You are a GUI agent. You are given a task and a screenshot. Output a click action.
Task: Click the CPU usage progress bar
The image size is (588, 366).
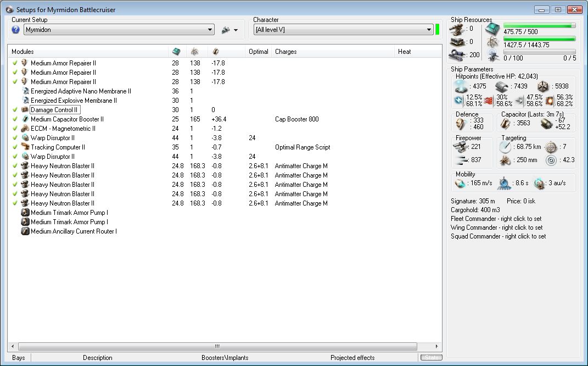point(539,25)
